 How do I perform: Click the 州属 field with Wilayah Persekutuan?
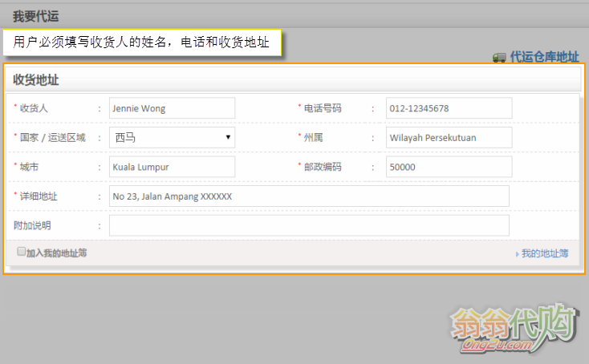coord(449,137)
